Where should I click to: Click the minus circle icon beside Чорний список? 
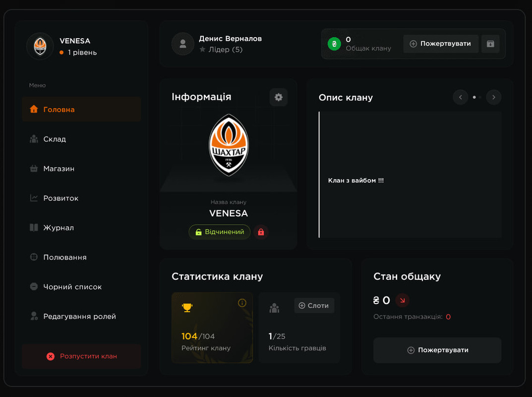(x=34, y=287)
